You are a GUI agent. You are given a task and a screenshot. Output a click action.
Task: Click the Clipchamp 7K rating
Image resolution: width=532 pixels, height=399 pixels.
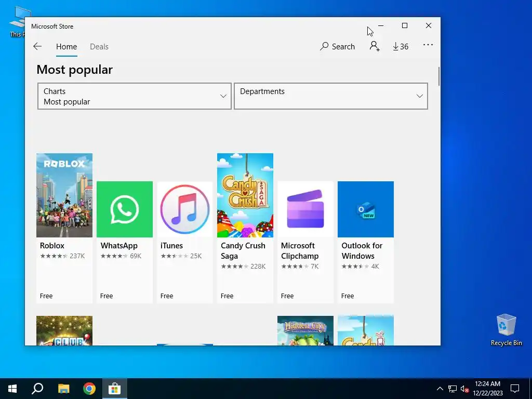(x=300, y=267)
